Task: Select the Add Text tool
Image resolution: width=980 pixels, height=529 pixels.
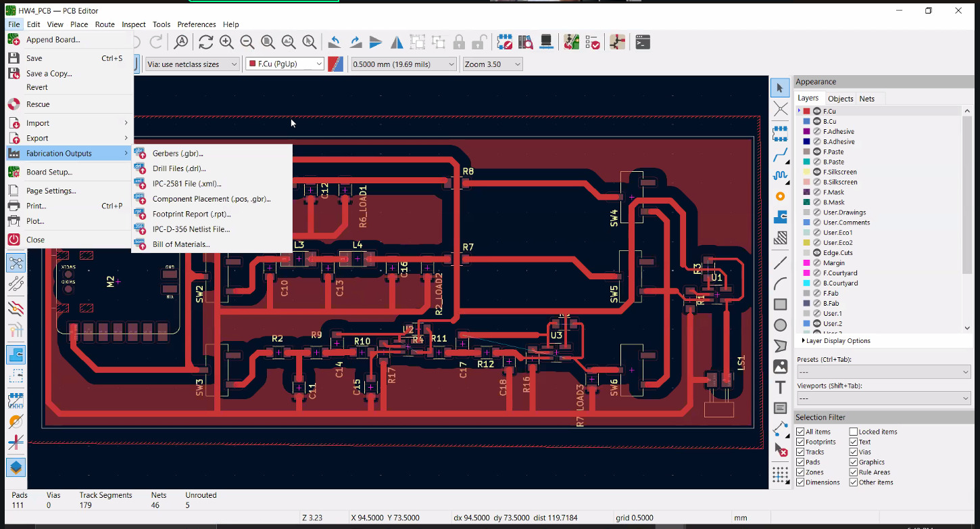Action: [780, 388]
